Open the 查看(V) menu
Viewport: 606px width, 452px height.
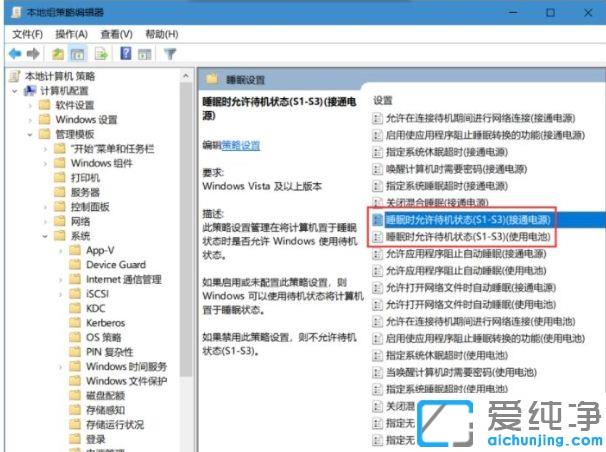(116, 34)
